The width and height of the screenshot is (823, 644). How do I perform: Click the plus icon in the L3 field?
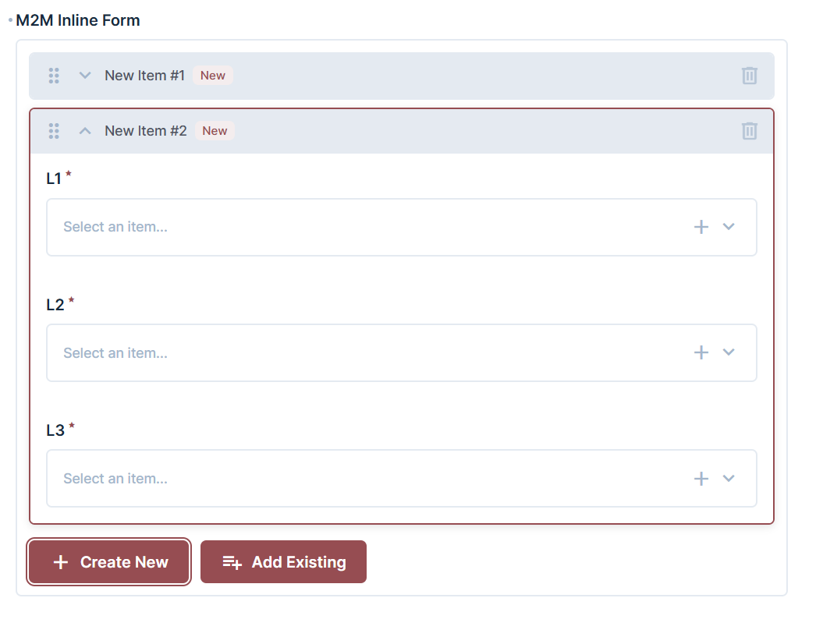click(701, 478)
